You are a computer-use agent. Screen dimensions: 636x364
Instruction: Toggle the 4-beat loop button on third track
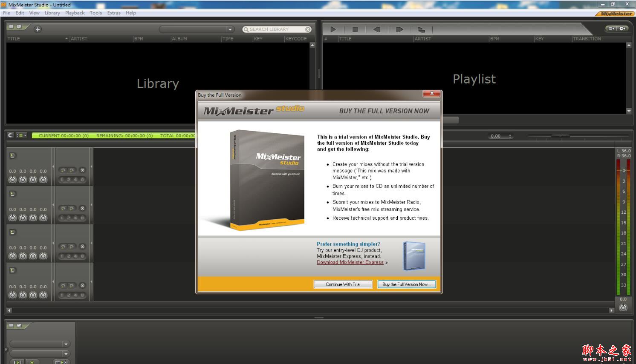tap(75, 256)
